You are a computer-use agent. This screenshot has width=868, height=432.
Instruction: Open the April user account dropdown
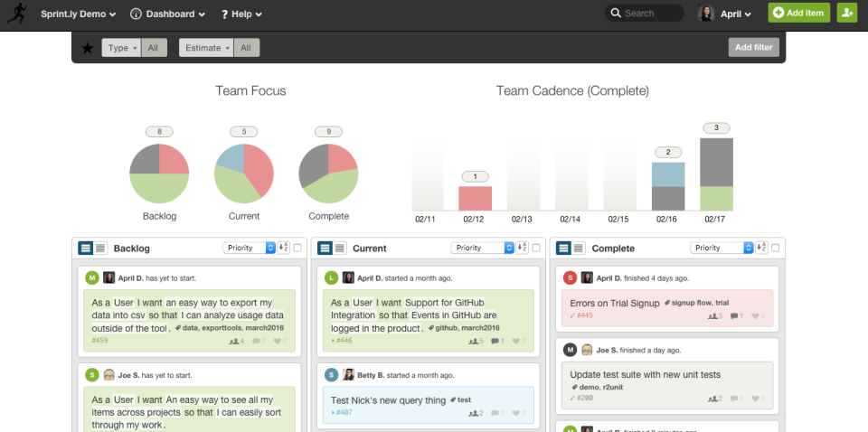click(x=736, y=14)
